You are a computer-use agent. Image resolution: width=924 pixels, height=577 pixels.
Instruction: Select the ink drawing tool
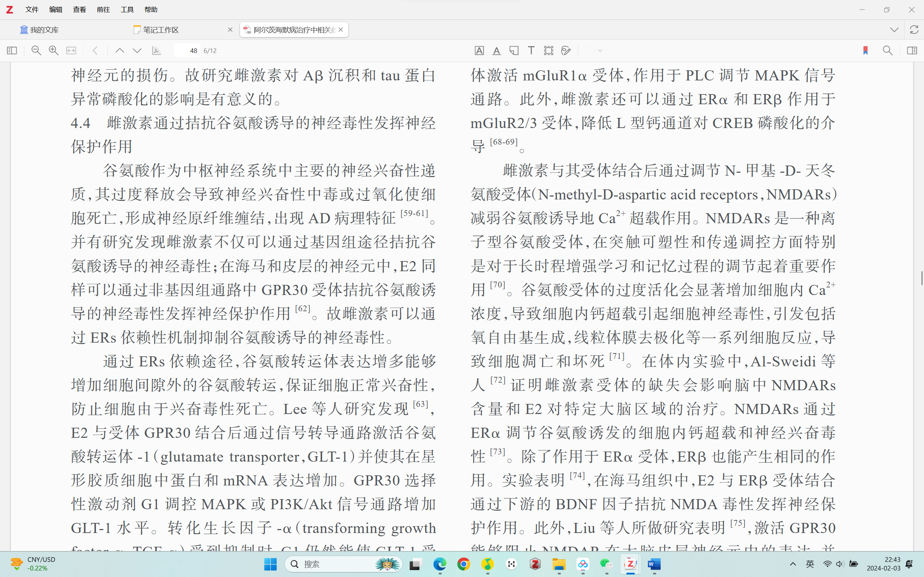tap(566, 50)
